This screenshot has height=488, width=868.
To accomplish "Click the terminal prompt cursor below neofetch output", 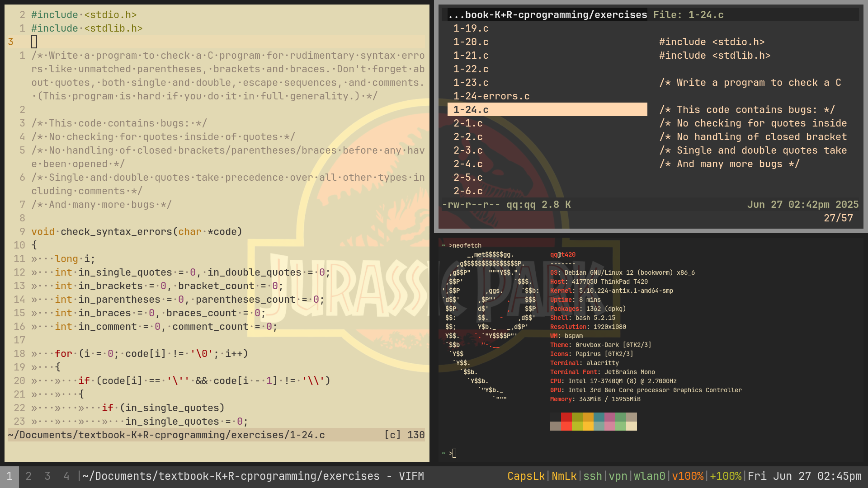I will tap(454, 453).
